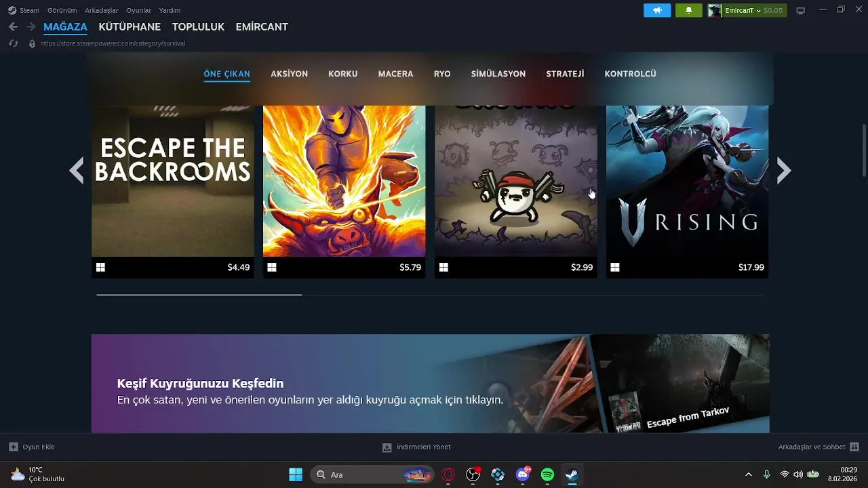
Task: Click the EmircanT profile avatar
Action: (714, 10)
